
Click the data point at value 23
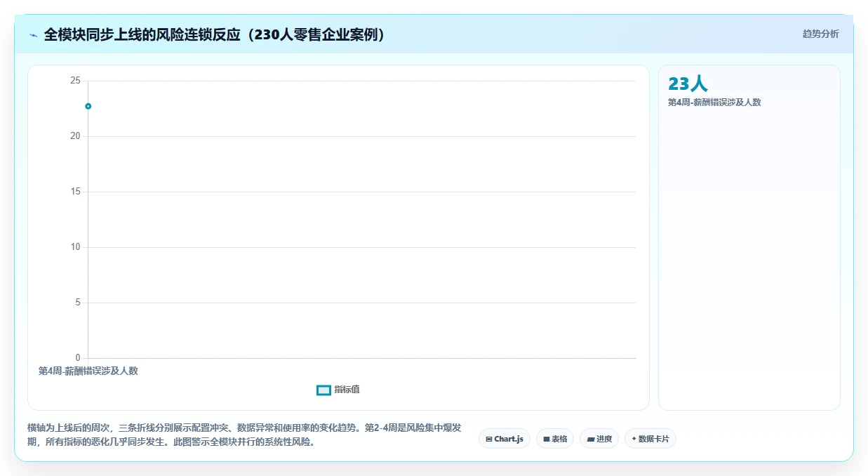88,106
